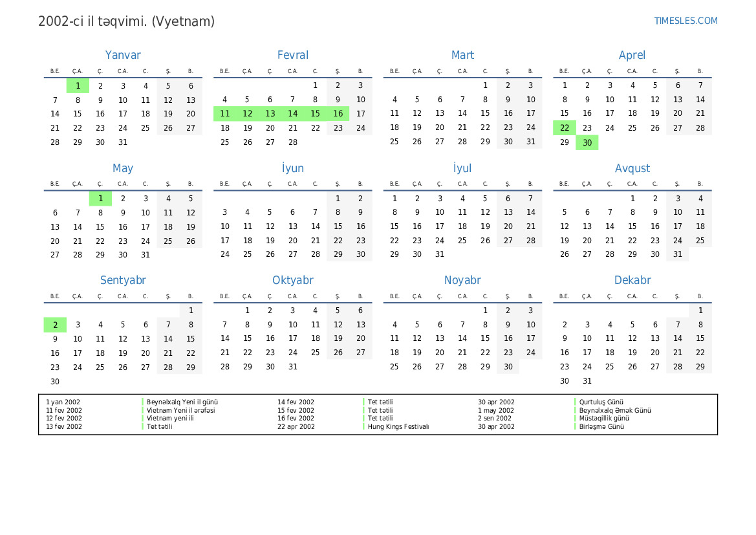Viewport: 756px width, 535px height.
Task: Select the Noyabr month heading
Action: coord(462,280)
